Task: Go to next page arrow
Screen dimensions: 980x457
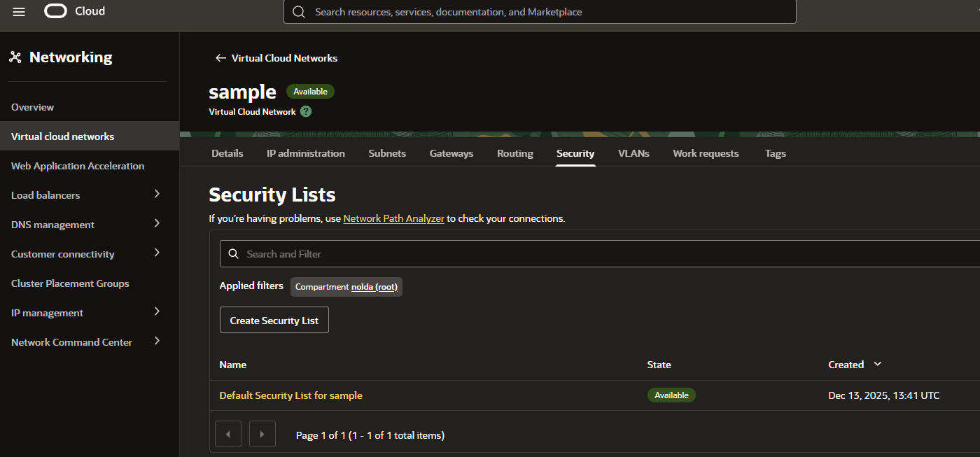Action: (x=262, y=435)
